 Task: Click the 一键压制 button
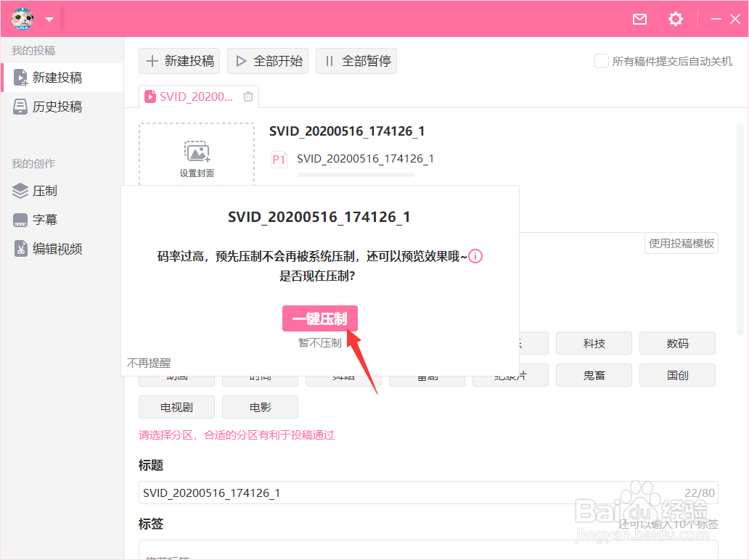319,318
